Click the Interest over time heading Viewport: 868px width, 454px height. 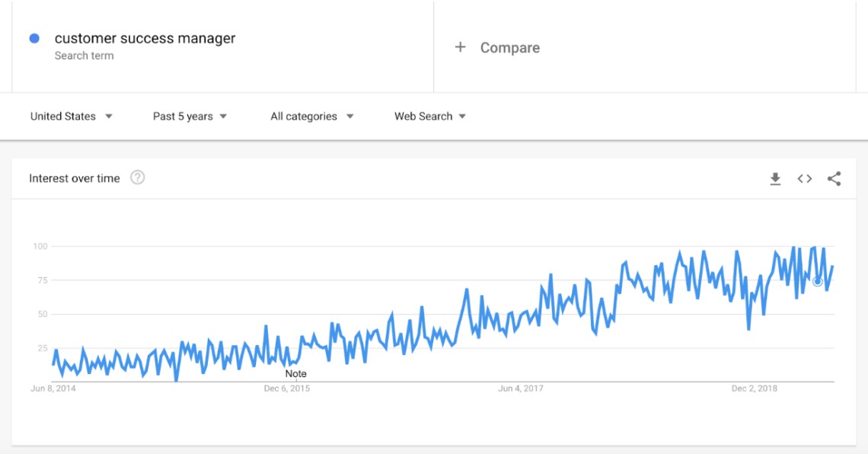(x=75, y=178)
